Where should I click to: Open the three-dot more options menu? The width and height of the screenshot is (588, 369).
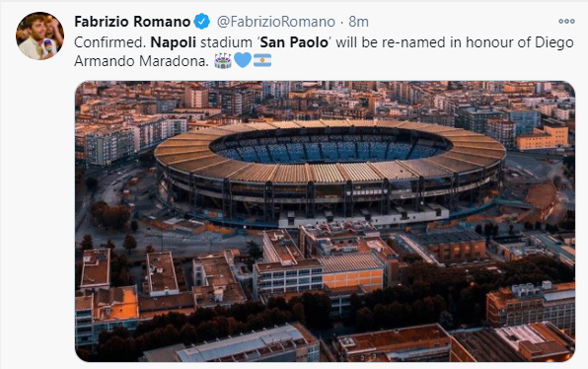coord(566,22)
